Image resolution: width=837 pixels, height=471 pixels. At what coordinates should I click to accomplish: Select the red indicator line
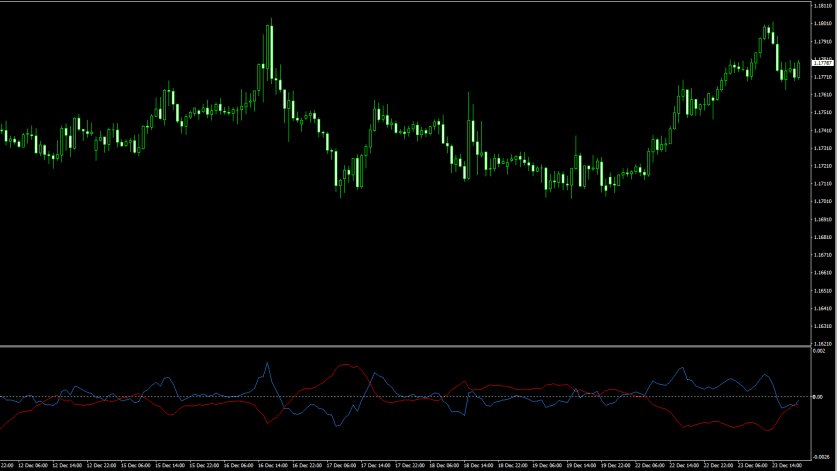pos(345,366)
